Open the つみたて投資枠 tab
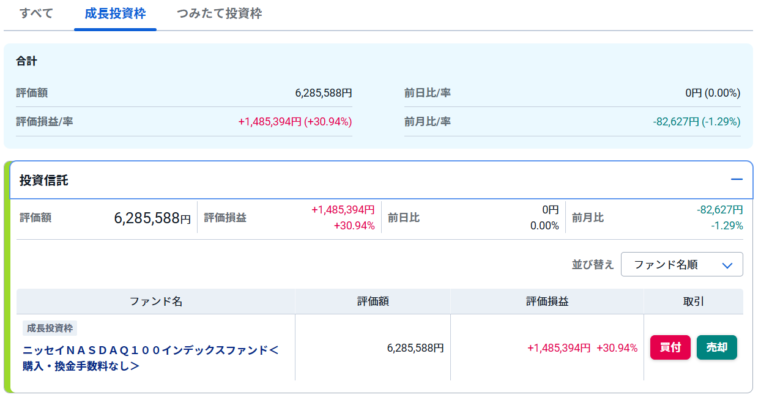The image size is (761, 400). point(220,14)
